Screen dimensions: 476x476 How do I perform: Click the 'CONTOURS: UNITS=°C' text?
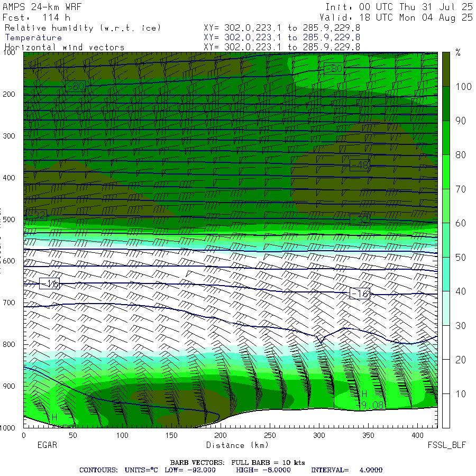118,470
